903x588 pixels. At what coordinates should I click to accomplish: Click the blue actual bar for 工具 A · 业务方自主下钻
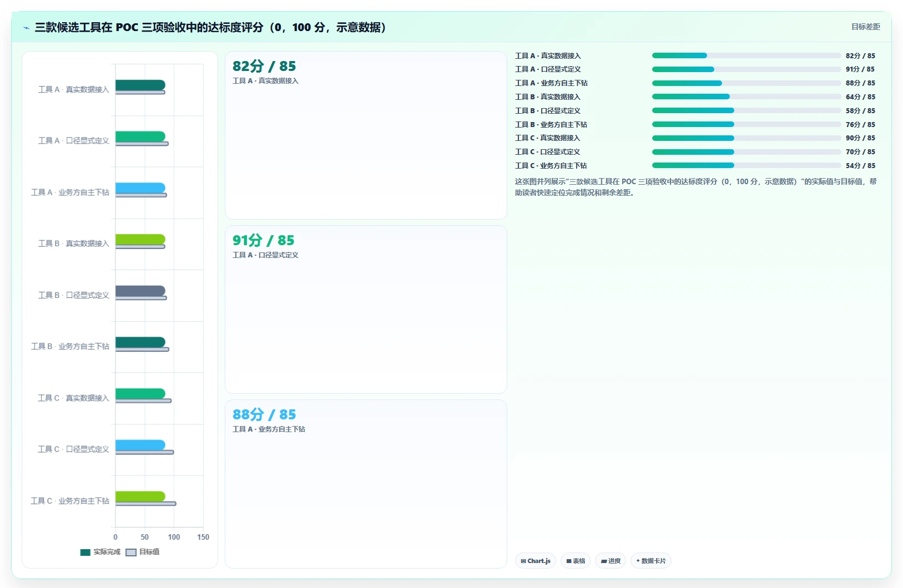(140, 188)
